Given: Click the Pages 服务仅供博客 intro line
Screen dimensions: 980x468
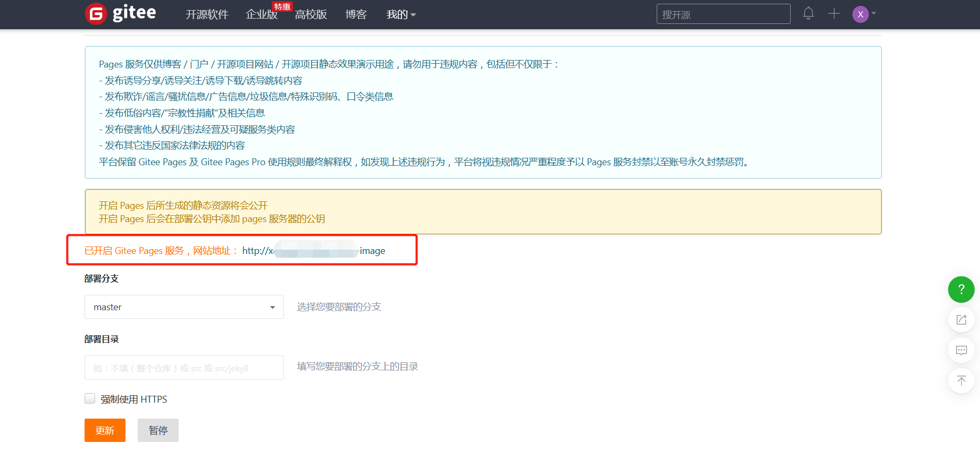Looking at the screenshot, I should pos(330,64).
